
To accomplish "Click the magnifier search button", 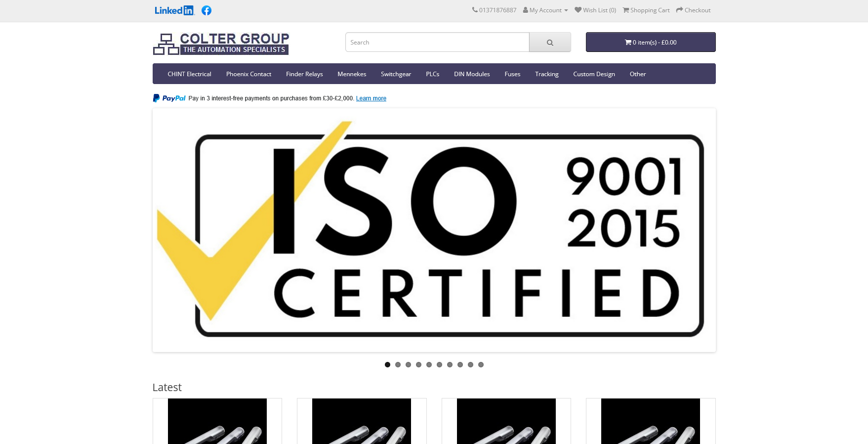I will [x=550, y=43].
